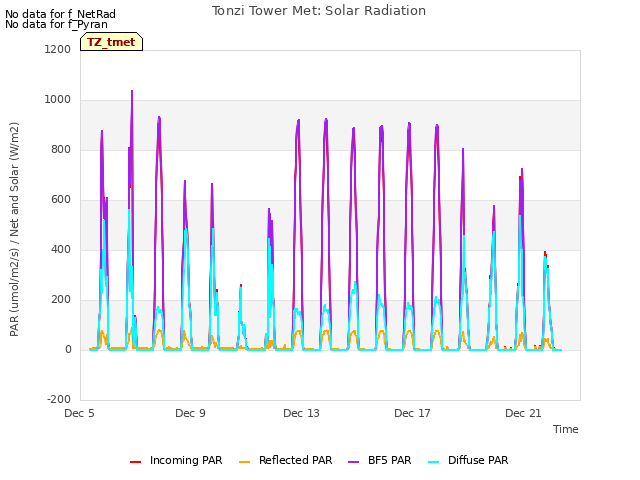Click the x-axis title Time
The image size is (640, 480).
coord(566,429)
